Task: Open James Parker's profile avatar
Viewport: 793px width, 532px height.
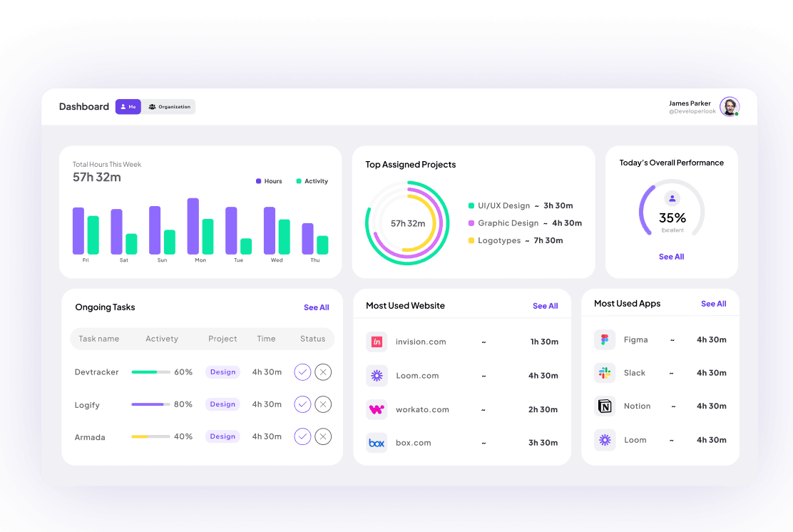Action: tap(729, 107)
